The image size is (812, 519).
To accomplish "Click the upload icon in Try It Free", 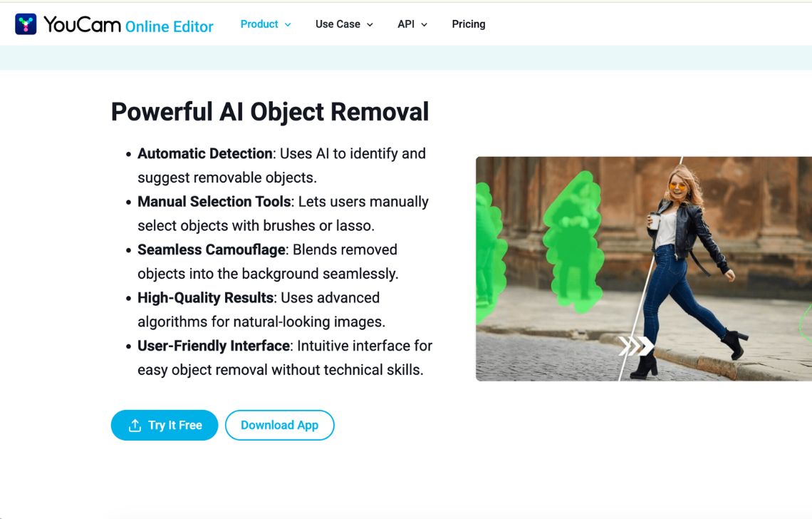I will (x=135, y=425).
